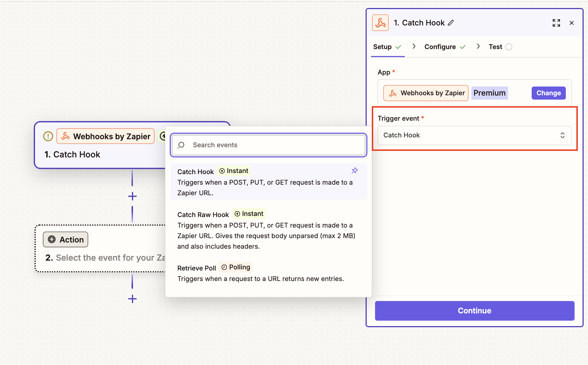
Task: Close the Catch Hook side panel
Action: tap(572, 23)
